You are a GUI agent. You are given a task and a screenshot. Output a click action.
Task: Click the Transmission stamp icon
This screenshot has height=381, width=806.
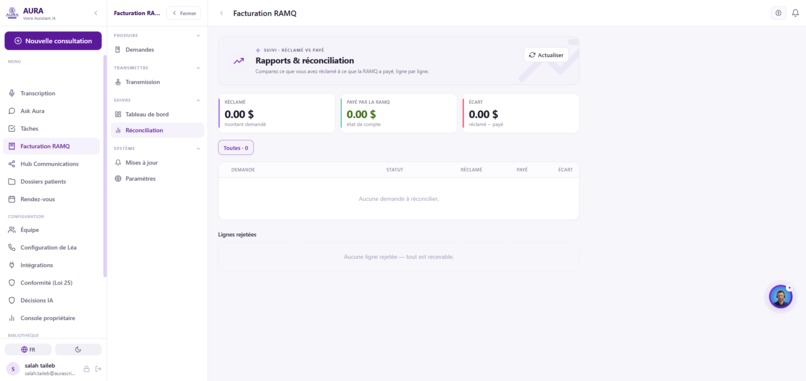[118, 82]
